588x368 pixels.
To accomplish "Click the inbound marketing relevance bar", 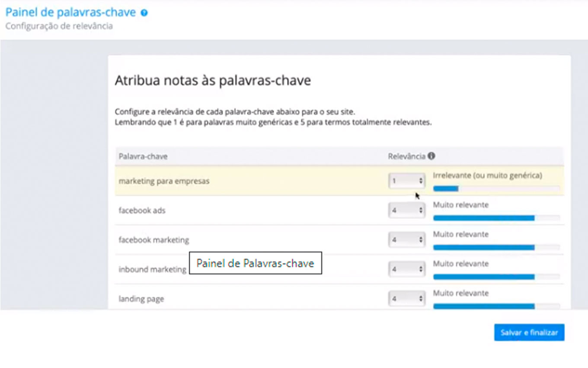I will click(x=496, y=277).
